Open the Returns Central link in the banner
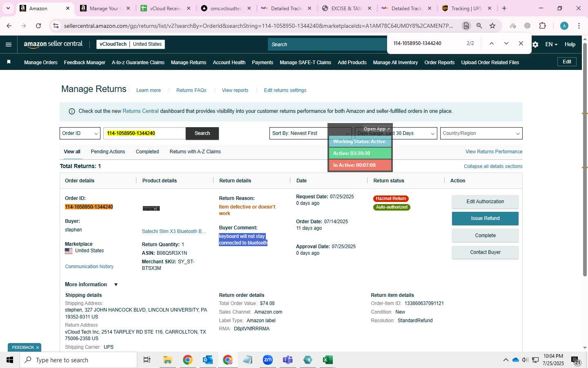588x368 pixels. [x=140, y=111]
